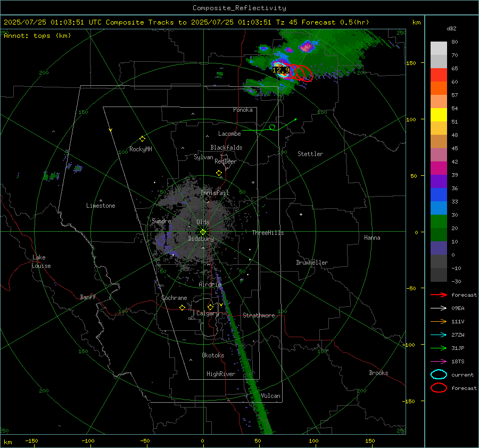
Task: Select the 80 dBZ light gray swatch
Action: tap(439, 48)
